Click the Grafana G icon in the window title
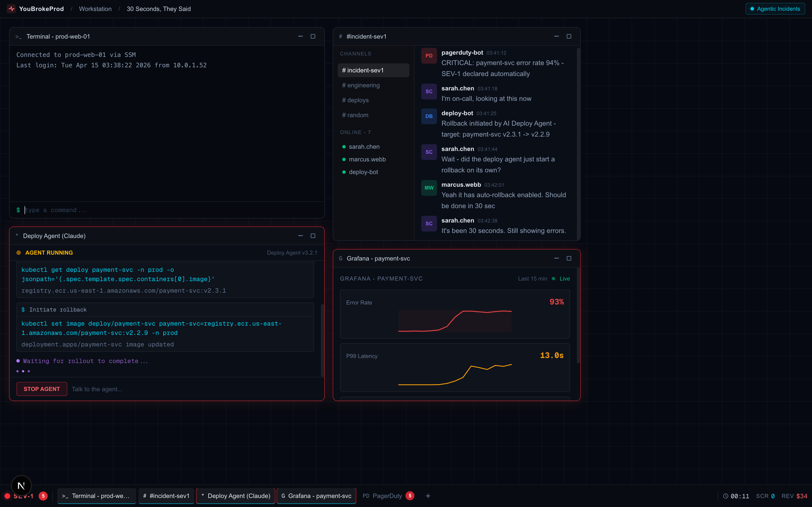This screenshot has width=812, height=507. [340, 258]
